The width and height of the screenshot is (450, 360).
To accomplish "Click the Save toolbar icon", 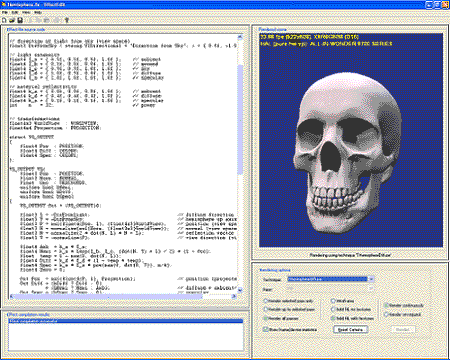I will click(x=20, y=20).
